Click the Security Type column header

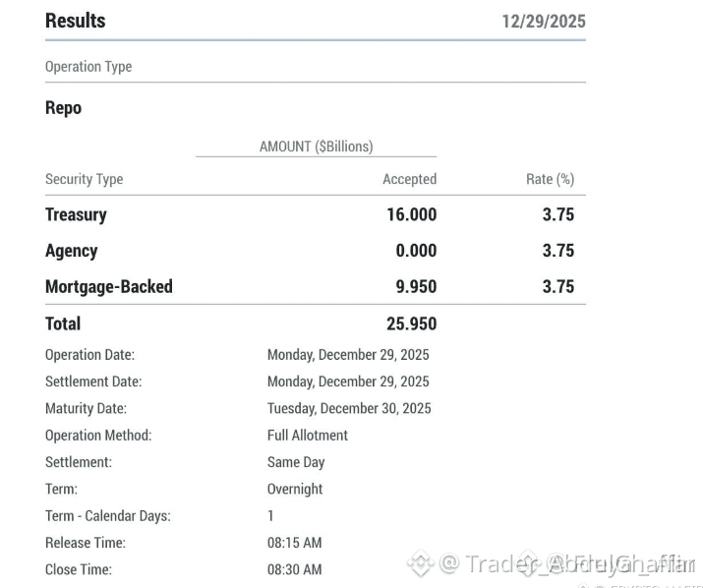(84, 179)
